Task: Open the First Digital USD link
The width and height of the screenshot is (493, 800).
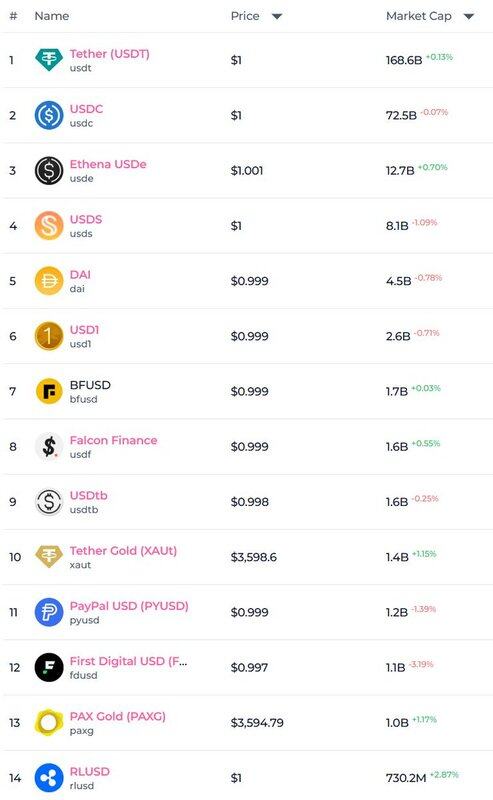Action: [129, 661]
